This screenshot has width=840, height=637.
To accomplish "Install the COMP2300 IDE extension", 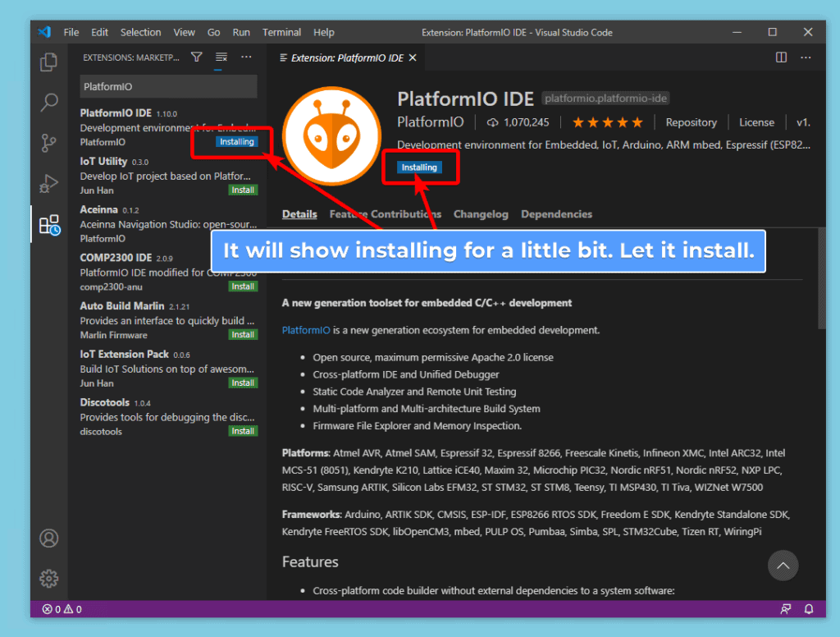I will (243, 286).
